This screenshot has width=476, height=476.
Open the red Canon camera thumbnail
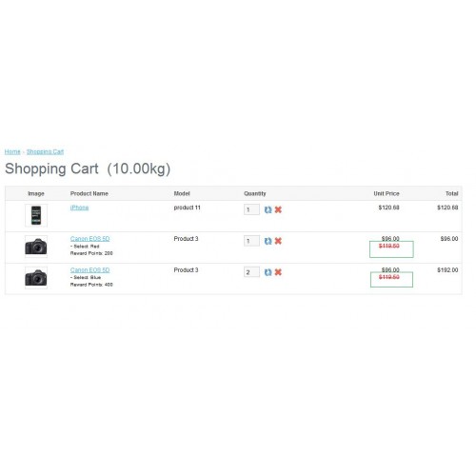click(36, 247)
